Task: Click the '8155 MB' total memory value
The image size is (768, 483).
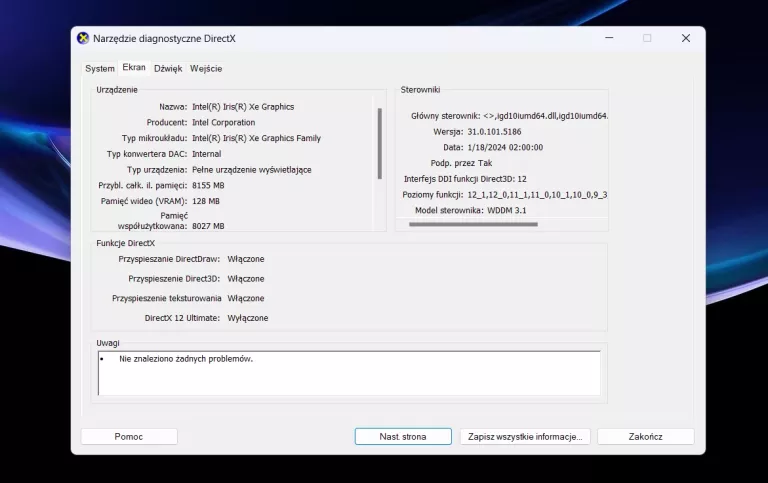Action: [x=208, y=185]
